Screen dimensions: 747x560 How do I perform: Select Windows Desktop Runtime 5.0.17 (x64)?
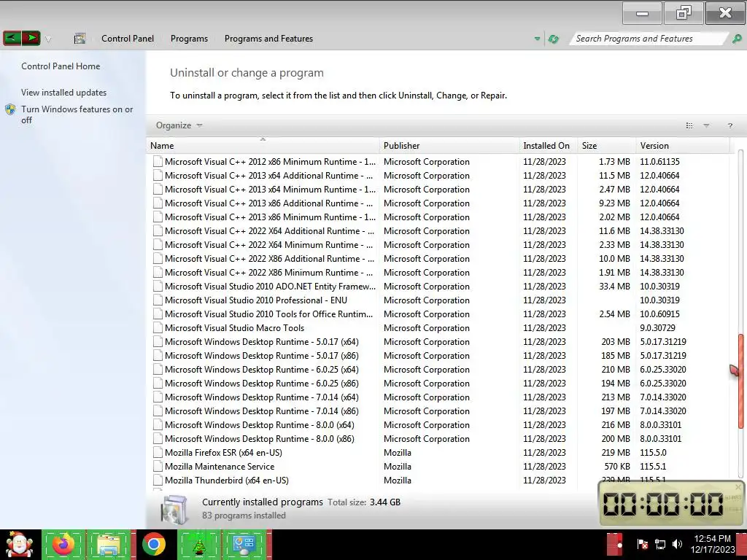(441, 342)
